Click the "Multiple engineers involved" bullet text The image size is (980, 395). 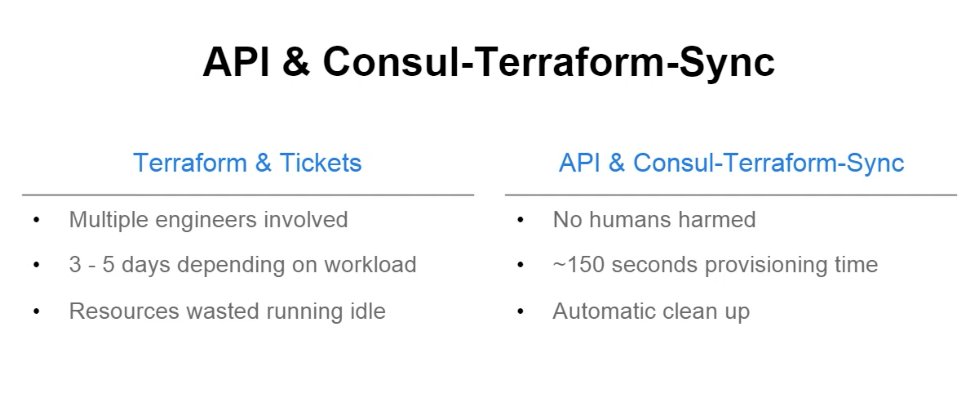[x=208, y=220]
